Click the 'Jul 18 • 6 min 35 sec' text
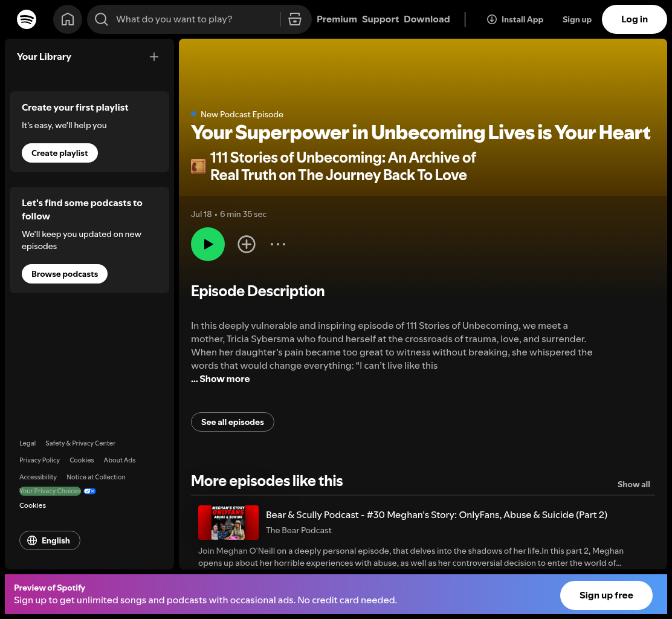This screenshot has height=619, width=672. [229, 214]
